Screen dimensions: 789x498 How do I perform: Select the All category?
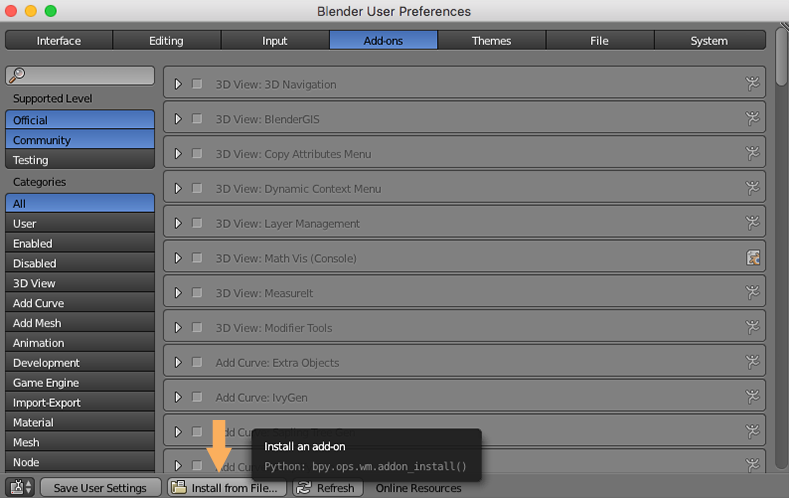click(80, 203)
